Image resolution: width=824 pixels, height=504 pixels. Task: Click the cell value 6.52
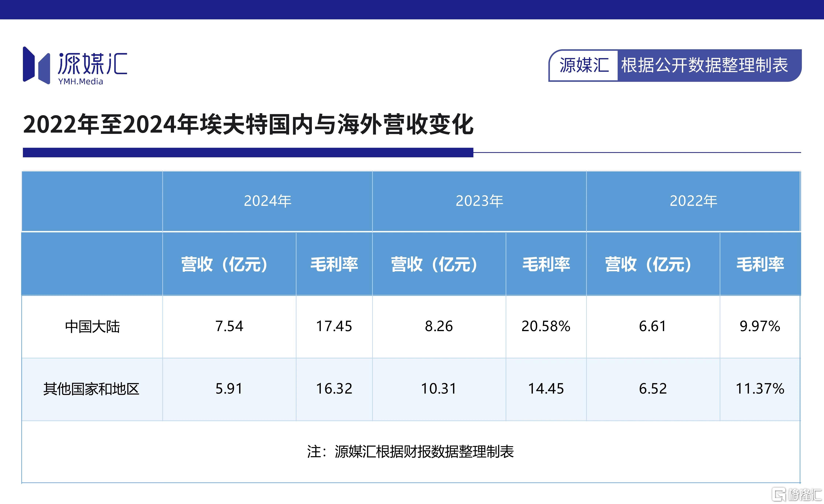pos(653,389)
